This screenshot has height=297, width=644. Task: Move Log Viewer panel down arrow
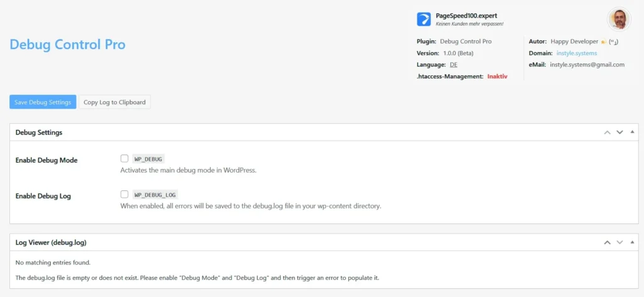click(619, 242)
